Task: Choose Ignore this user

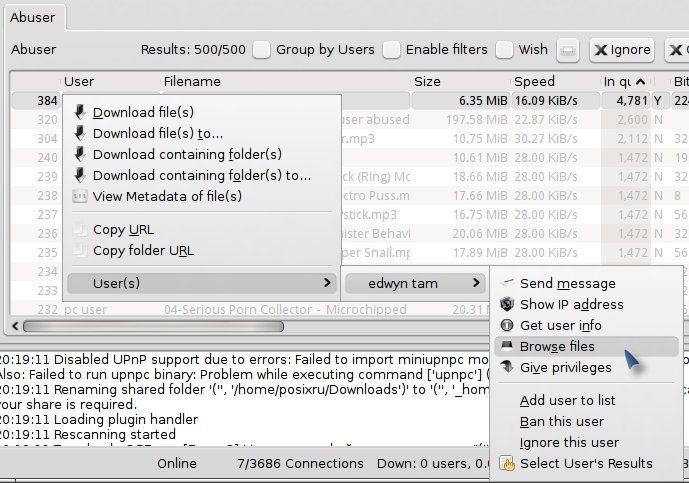Action: tap(586, 443)
